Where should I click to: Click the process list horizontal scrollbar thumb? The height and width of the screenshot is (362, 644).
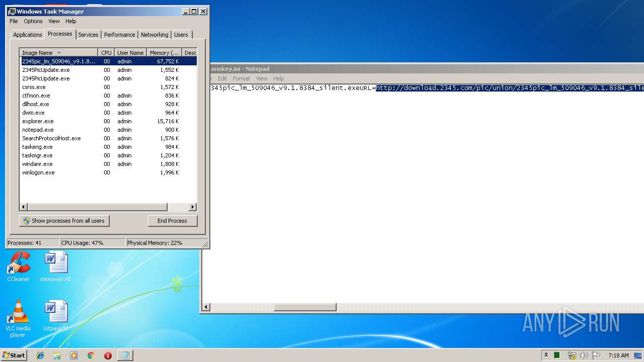(x=97, y=207)
